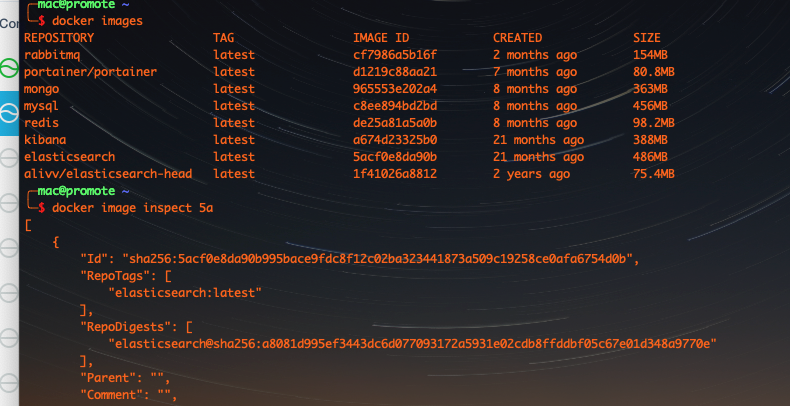Viewport: 790px width, 406px height.
Task: Click the 75.4MB size value
Action: click(653, 174)
